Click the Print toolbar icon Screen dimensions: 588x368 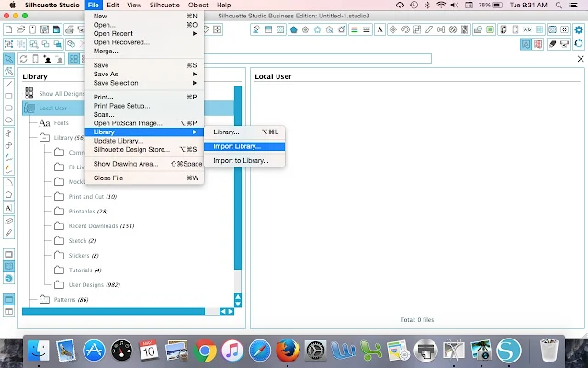(69, 29)
